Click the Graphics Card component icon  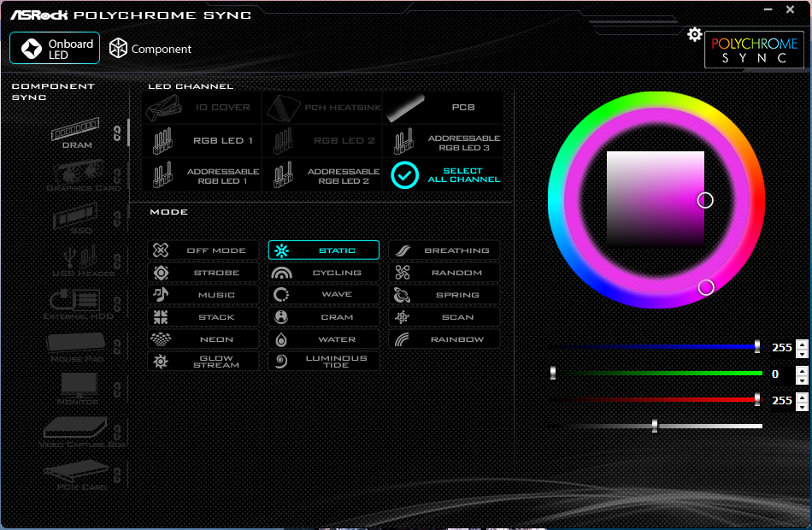pyautogui.click(x=79, y=173)
